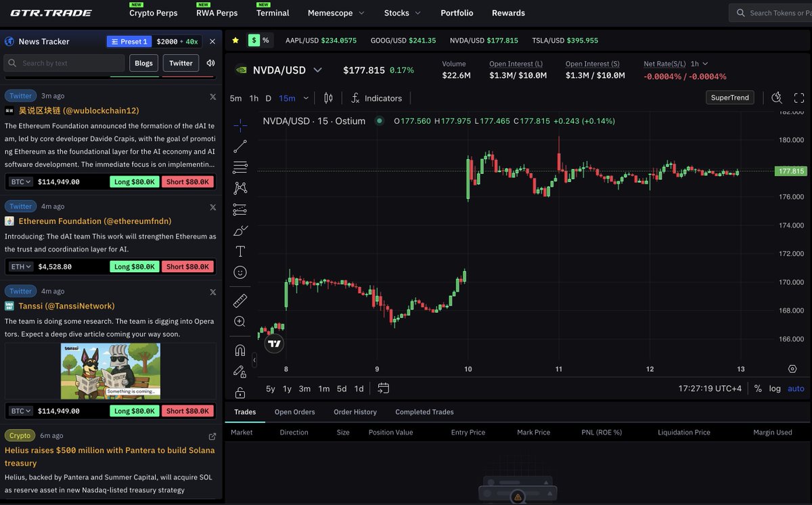The width and height of the screenshot is (812, 505).
Task: Open the Memescope dropdown menu
Action: point(336,13)
